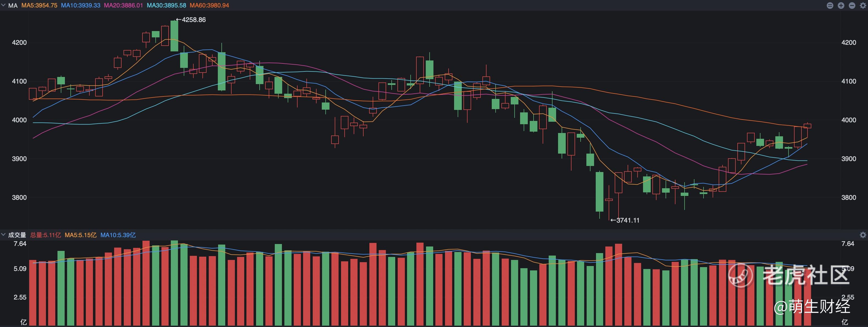Click the minus zoom-out icon in MA header
868x327 pixels.
(852, 5)
